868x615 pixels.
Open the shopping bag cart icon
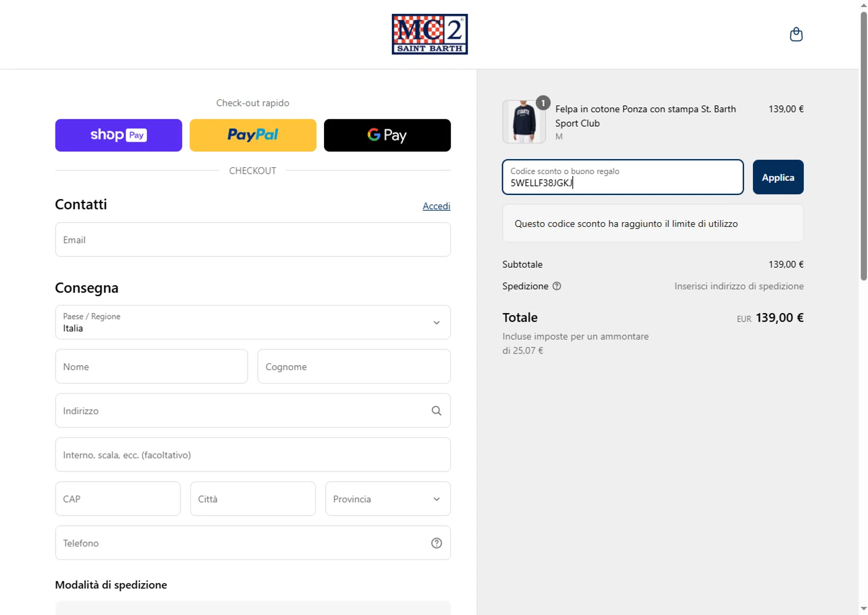[796, 34]
